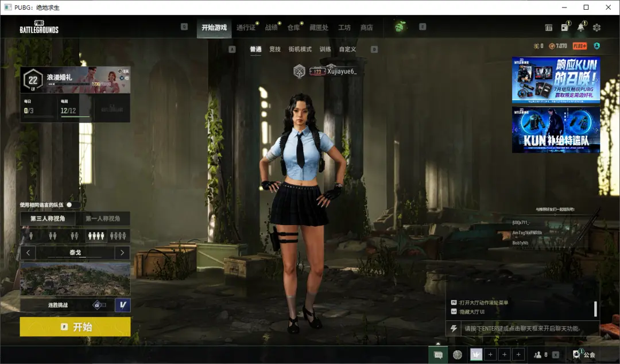620x364 pixels.
Task: Click the round radar icon in bottom bar
Action: (x=458, y=354)
